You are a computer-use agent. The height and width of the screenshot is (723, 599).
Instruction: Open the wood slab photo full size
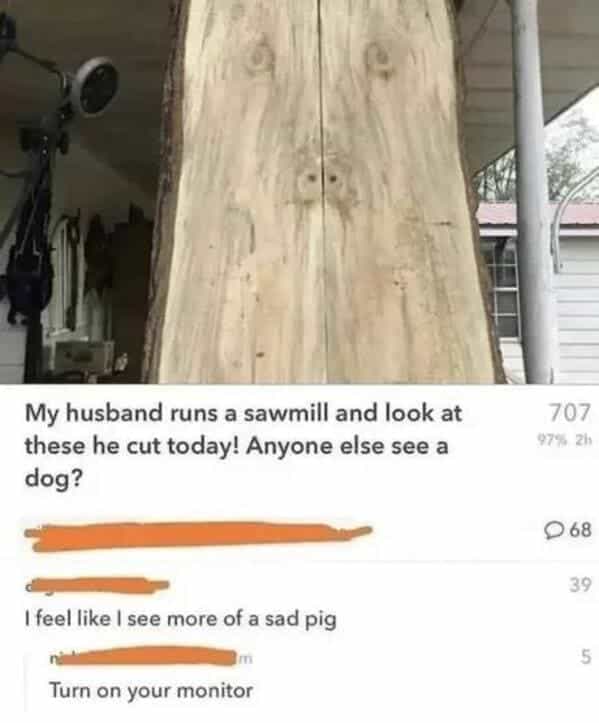pos(299,192)
